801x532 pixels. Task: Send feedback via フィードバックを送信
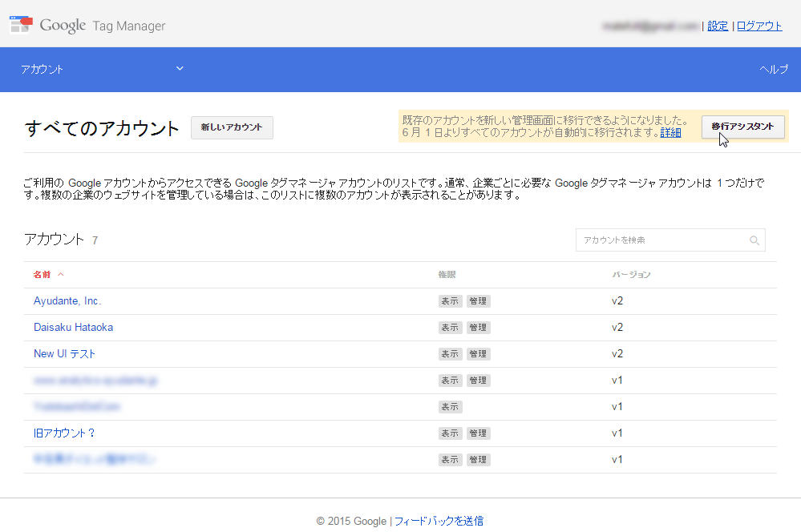tap(439, 521)
